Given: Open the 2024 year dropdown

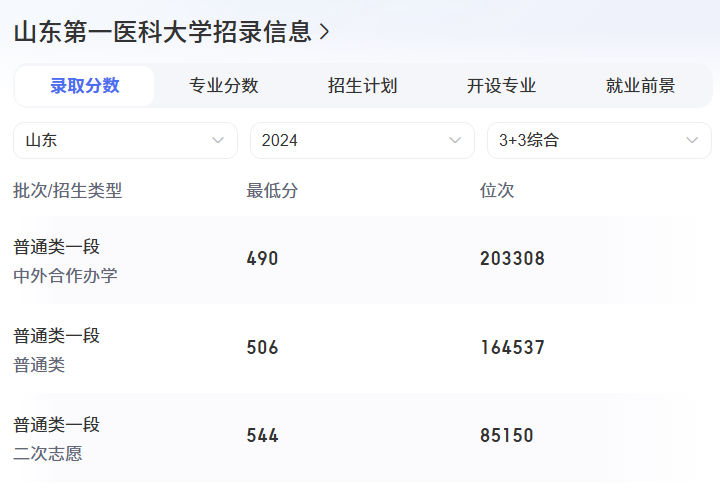Looking at the screenshot, I should pyautogui.click(x=362, y=140).
